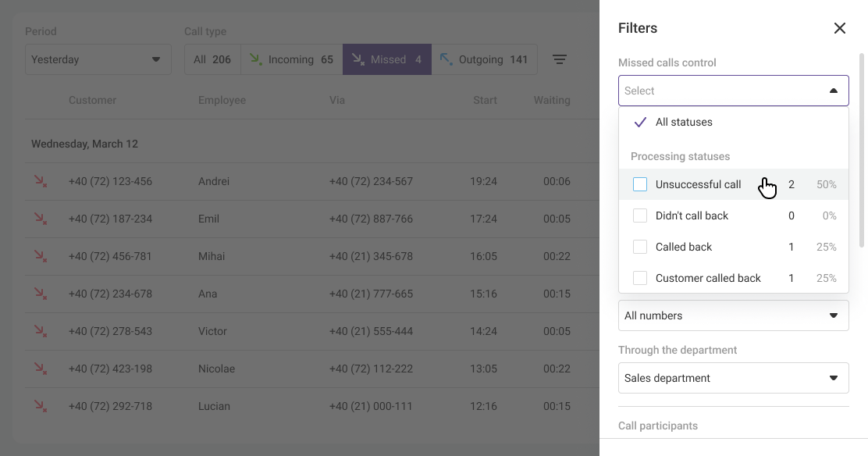Close the Filters panel
This screenshot has width=868, height=456.
click(x=839, y=28)
